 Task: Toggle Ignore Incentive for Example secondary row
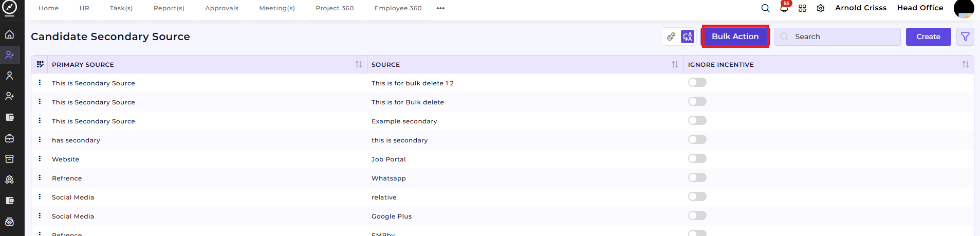coord(697,120)
